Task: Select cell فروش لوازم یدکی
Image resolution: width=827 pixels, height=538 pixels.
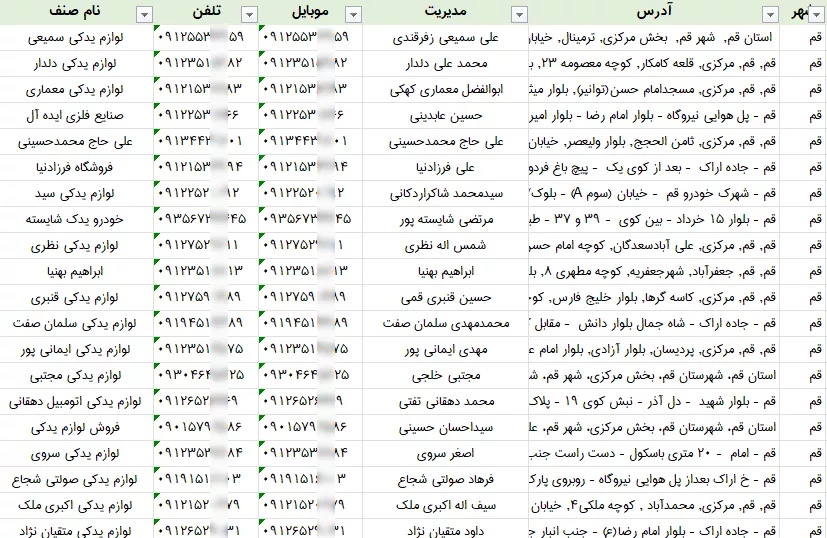Action: point(76,427)
